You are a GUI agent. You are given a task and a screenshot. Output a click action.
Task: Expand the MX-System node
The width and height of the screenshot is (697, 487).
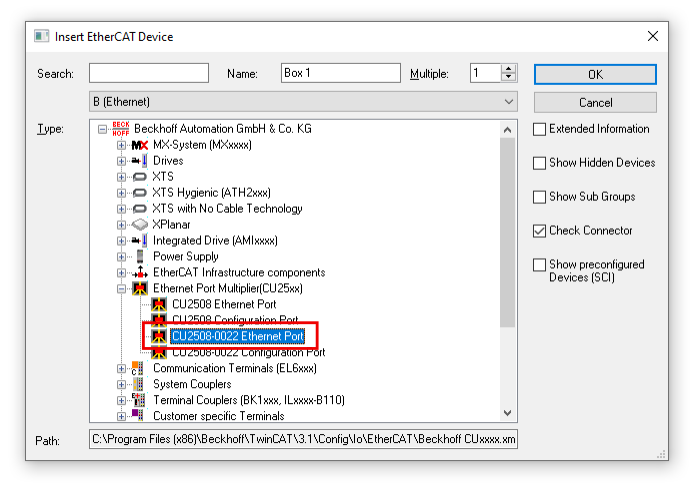click(x=121, y=145)
